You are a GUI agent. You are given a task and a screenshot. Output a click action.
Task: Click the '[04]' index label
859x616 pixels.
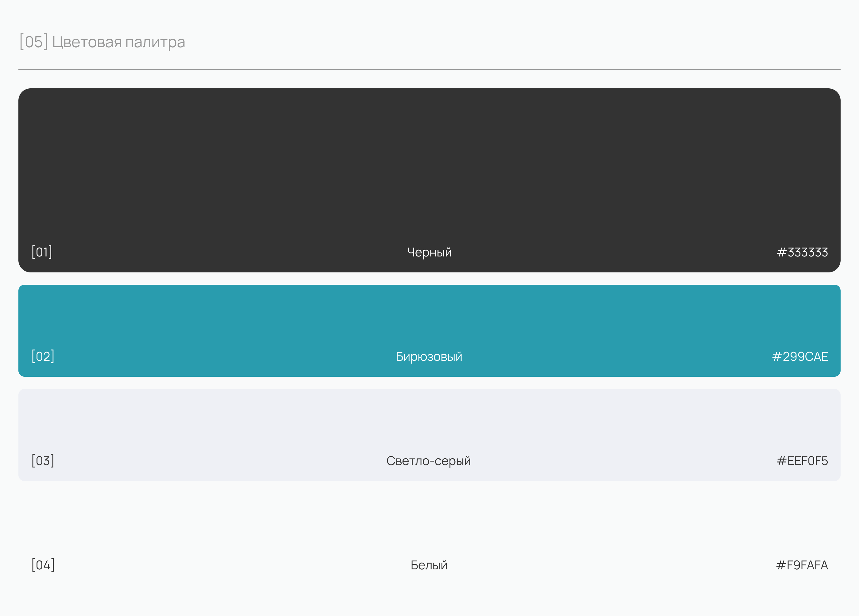click(x=43, y=565)
